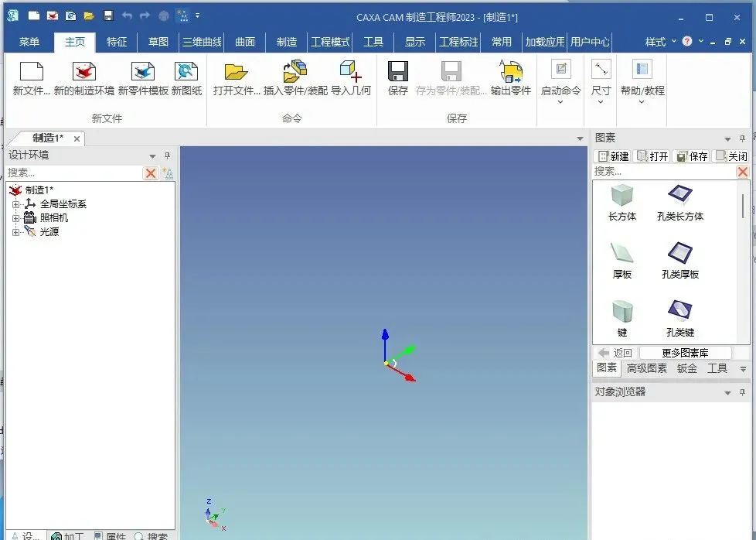Pin the 对象浏览器 panel
The image size is (756, 540).
pyautogui.click(x=742, y=392)
